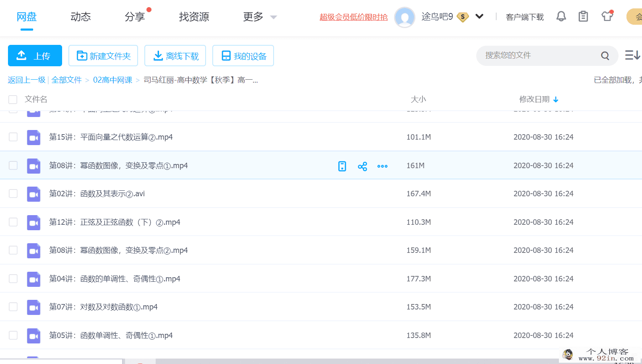This screenshot has width=642, height=364.
Task: Open file 第04讲:函数的单调性、奇偶性①.mp4
Action: 115,279
